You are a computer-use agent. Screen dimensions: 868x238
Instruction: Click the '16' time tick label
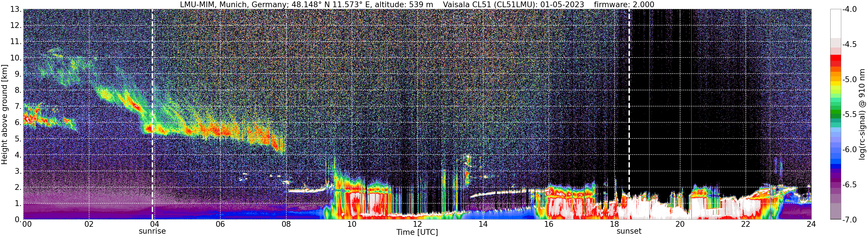549,224
